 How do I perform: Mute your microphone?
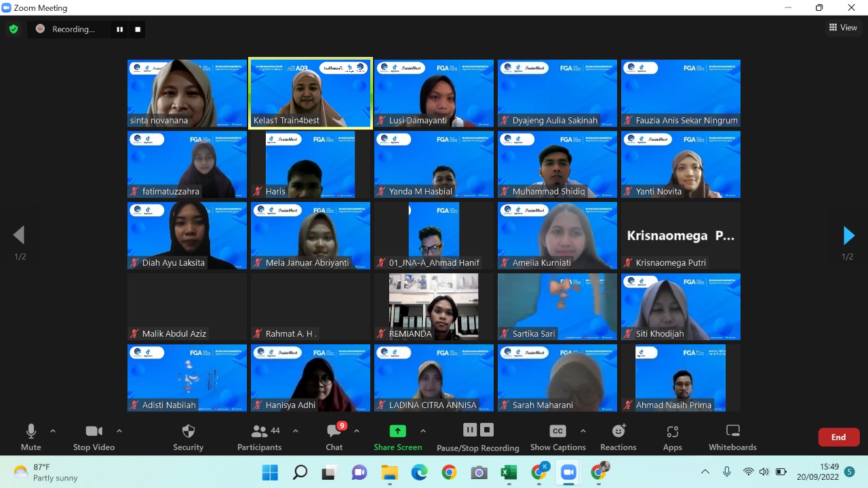31,437
